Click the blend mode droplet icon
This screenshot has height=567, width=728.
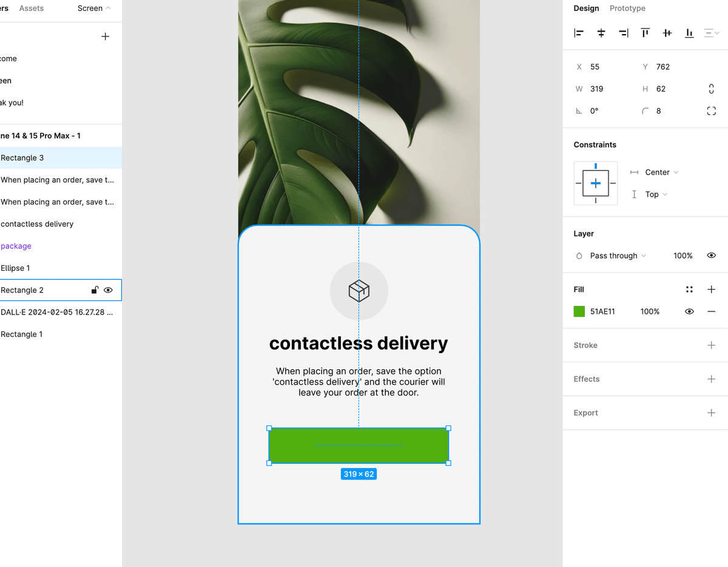coord(579,256)
